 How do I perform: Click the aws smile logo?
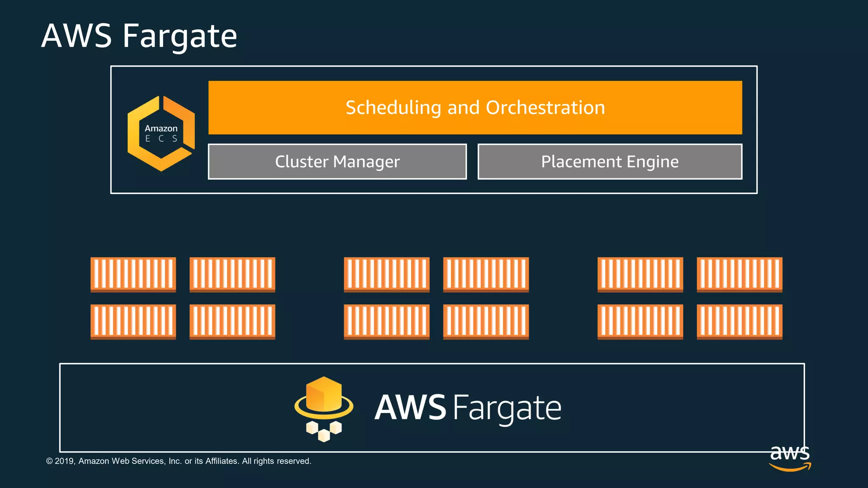(790, 458)
